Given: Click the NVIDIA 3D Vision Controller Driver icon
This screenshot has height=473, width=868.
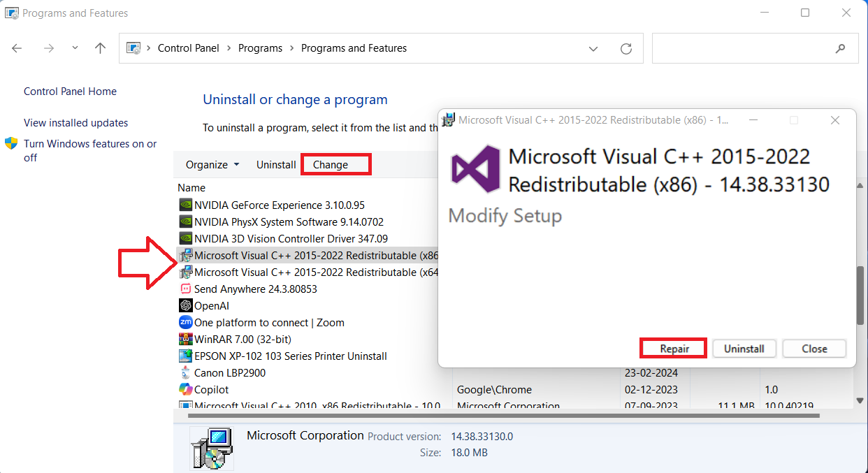Looking at the screenshot, I should pos(185,238).
